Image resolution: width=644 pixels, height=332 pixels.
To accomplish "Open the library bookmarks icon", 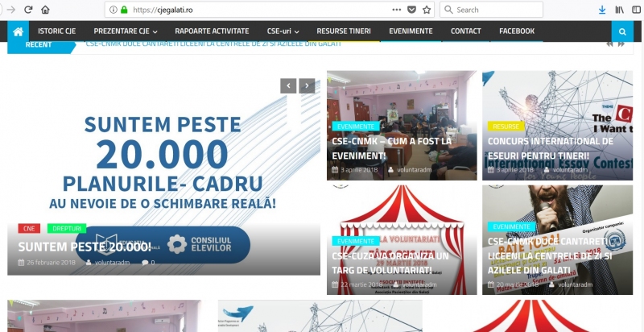I will tap(619, 10).
